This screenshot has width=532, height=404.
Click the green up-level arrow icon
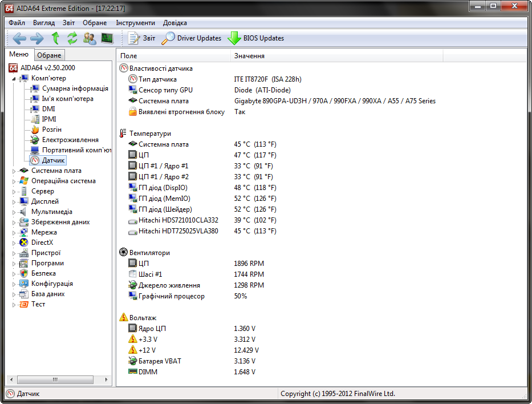[x=55, y=38]
